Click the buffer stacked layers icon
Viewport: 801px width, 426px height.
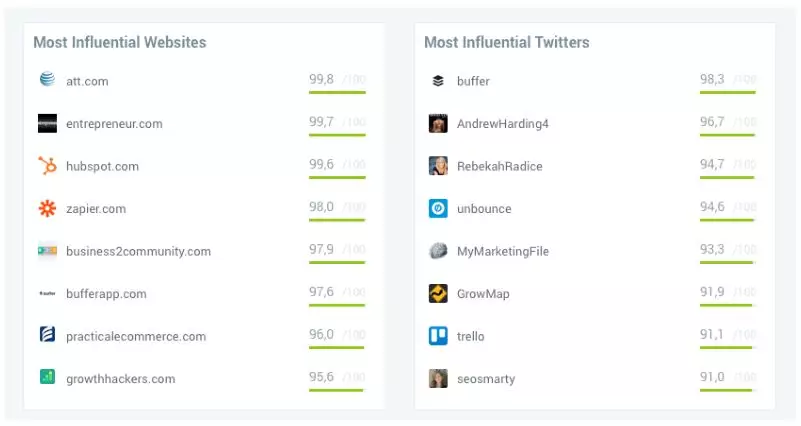click(438, 81)
